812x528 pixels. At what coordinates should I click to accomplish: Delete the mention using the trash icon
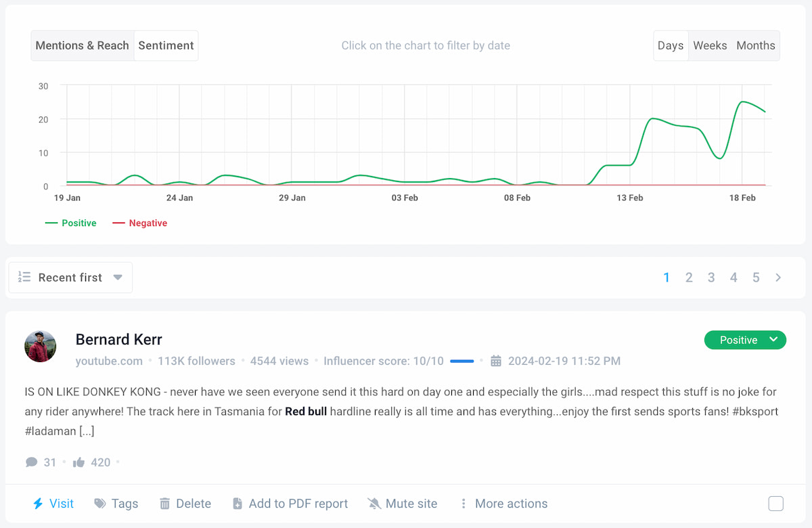point(165,503)
